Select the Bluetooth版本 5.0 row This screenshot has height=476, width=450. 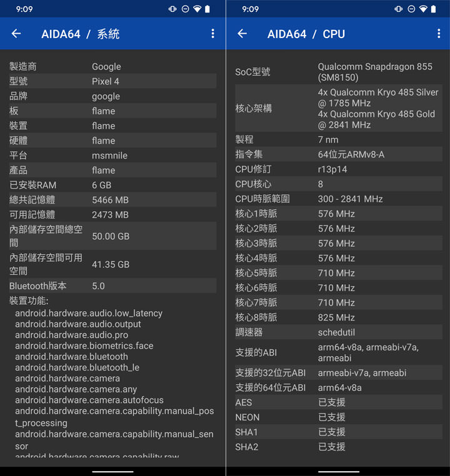click(112, 286)
